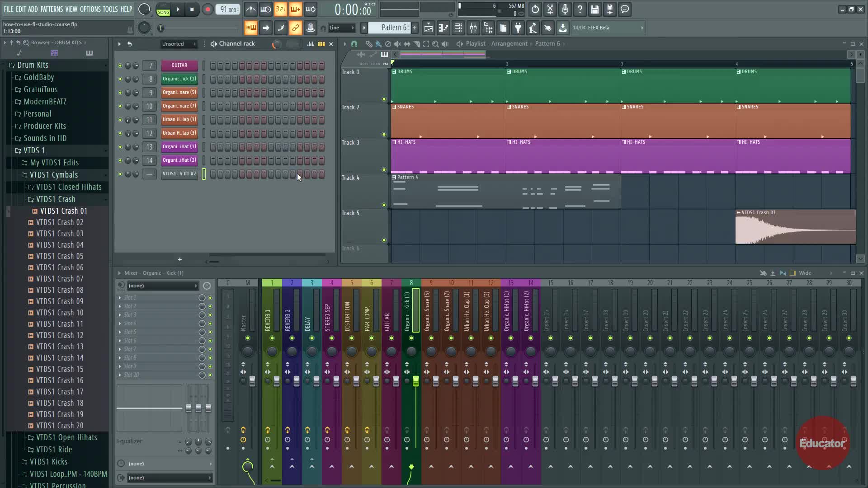Collapse the VTDS1 Cymbals folder
This screenshot has width=868, height=488.
[x=53, y=175]
